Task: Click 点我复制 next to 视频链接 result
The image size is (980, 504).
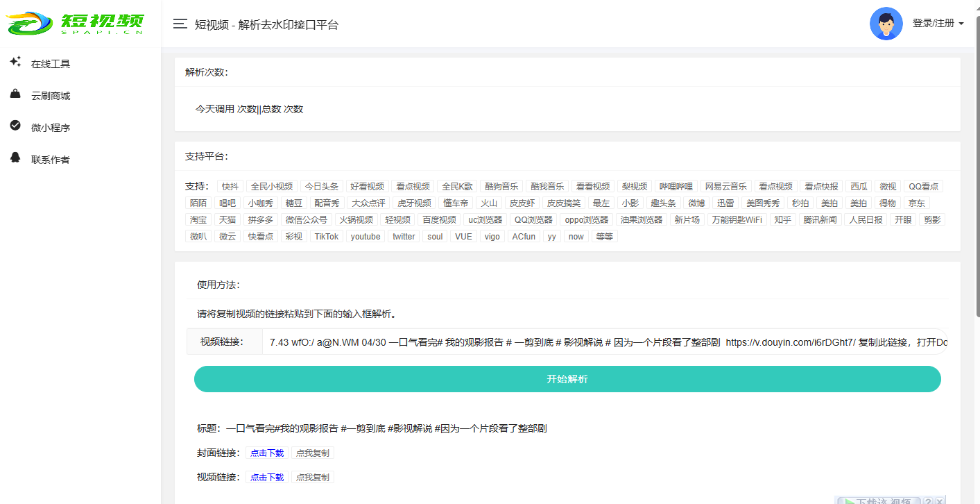Action: tap(313, 478)
